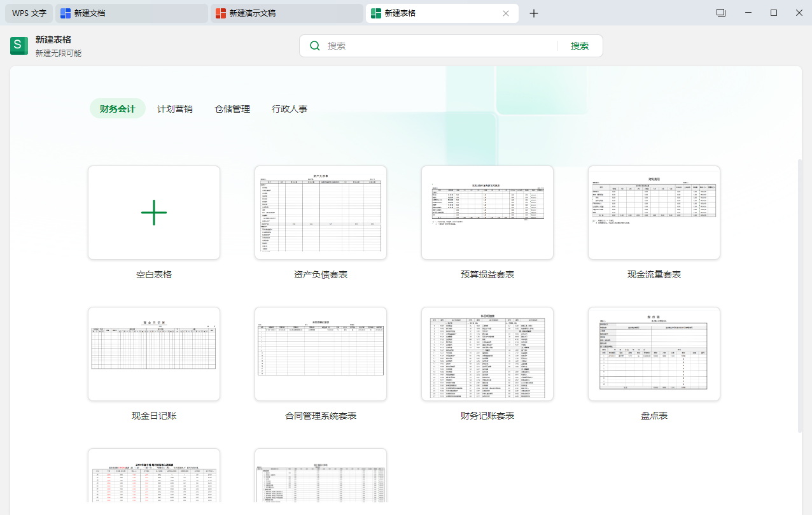Click the red presentation icon on 新建演示文稿 tab

(221, 13)
